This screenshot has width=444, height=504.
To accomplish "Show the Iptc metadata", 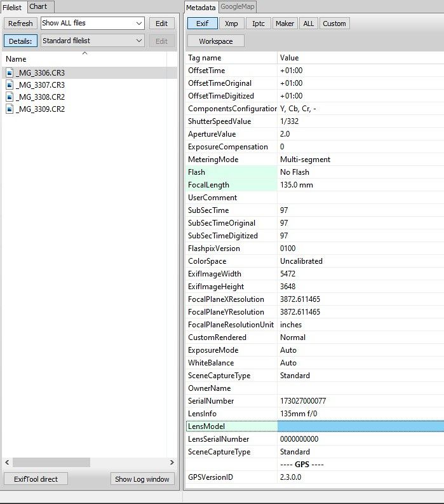I will point(258,24).
